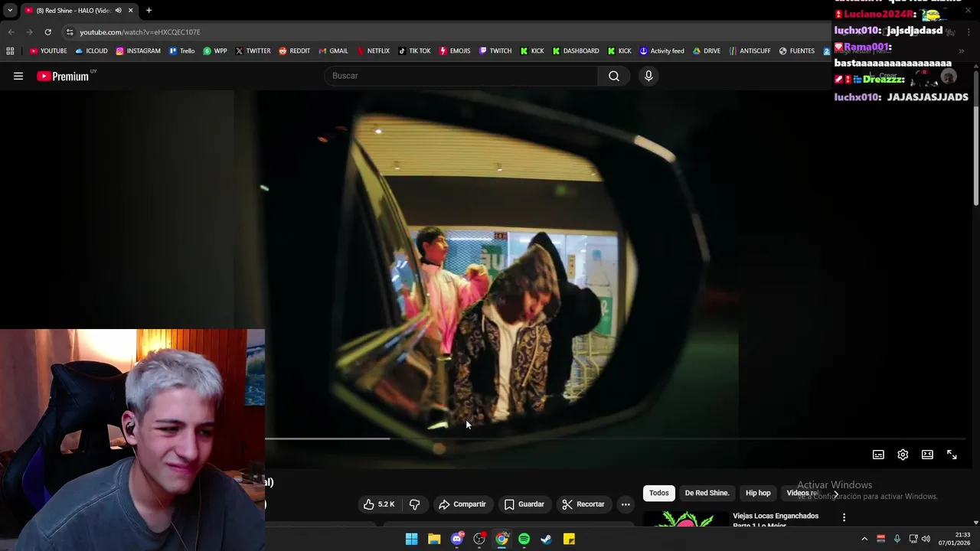Click the address bar URL
This screenshot has height=551, width=980.
tap(140, 32)
